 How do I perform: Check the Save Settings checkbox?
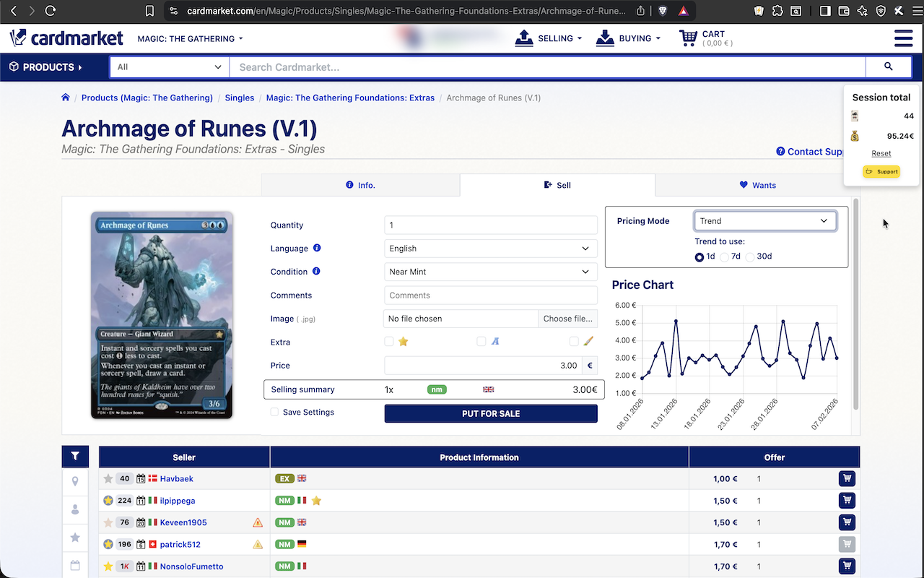274,412
